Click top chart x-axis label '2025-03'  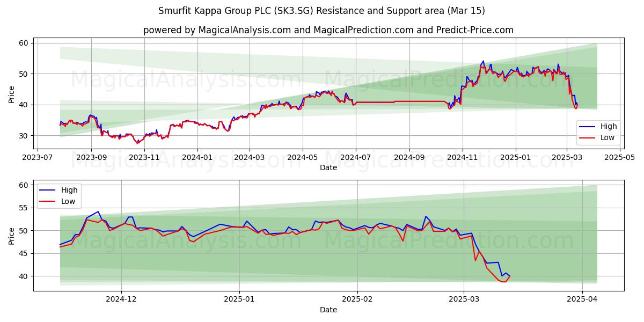click(x=567, y=157)
